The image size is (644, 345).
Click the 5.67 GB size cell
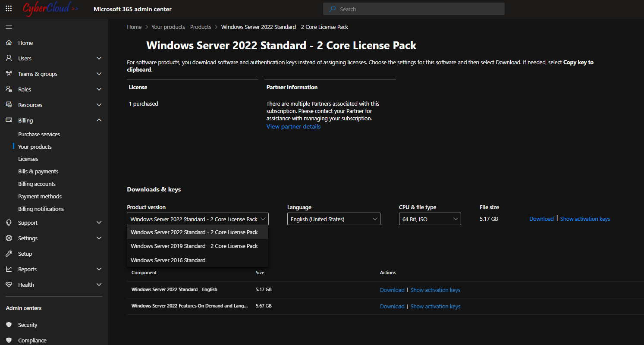(264, 306)
